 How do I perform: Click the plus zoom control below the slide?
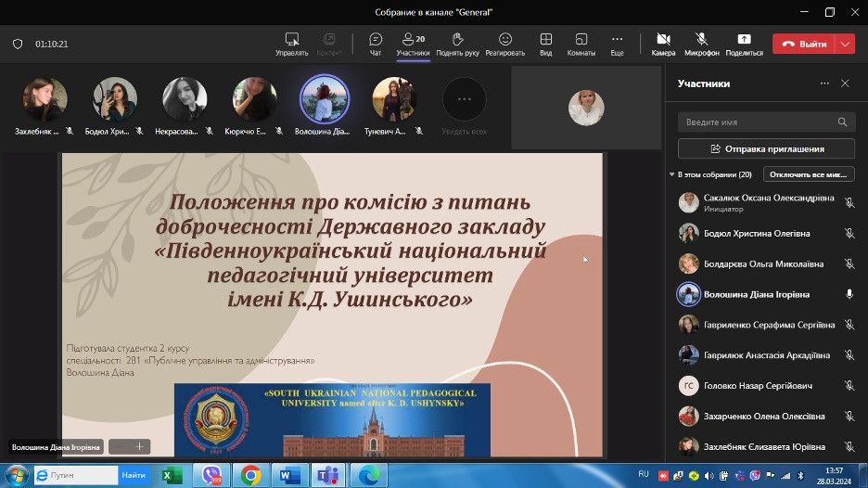tap(140, 446)
